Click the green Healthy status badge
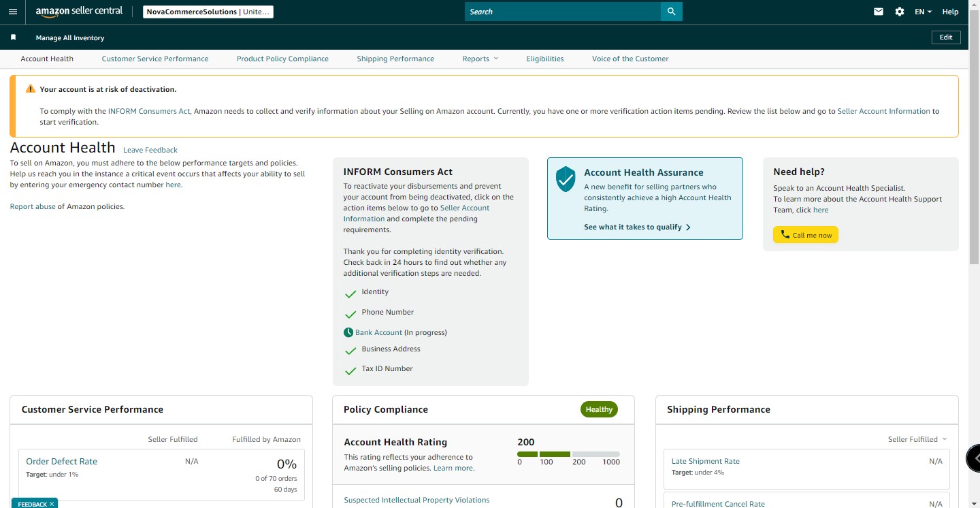 599,409
